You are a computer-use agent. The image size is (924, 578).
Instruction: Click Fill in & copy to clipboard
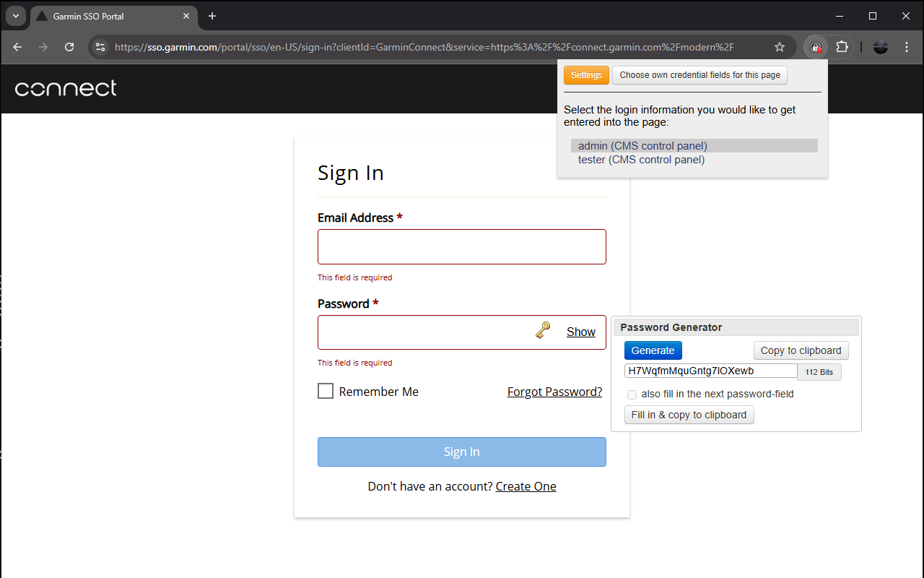[x=689, y=415]
